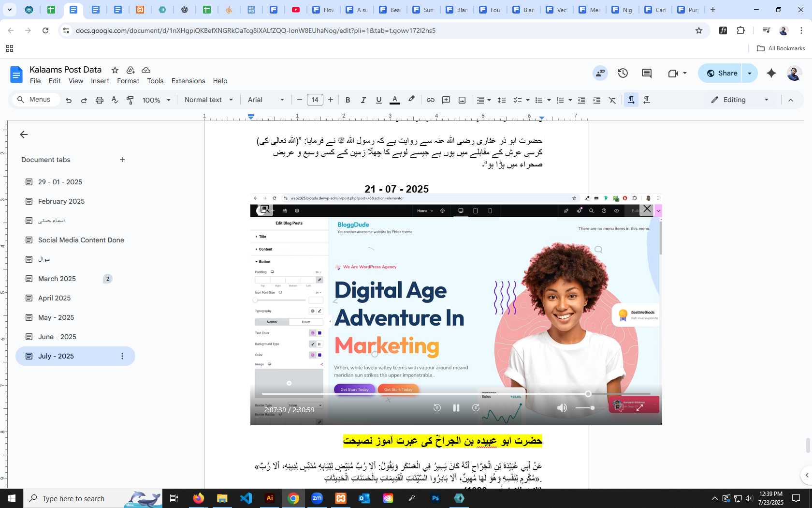Toggle bold formatting
Screen dimensions: 812x508
click(348, 100)
